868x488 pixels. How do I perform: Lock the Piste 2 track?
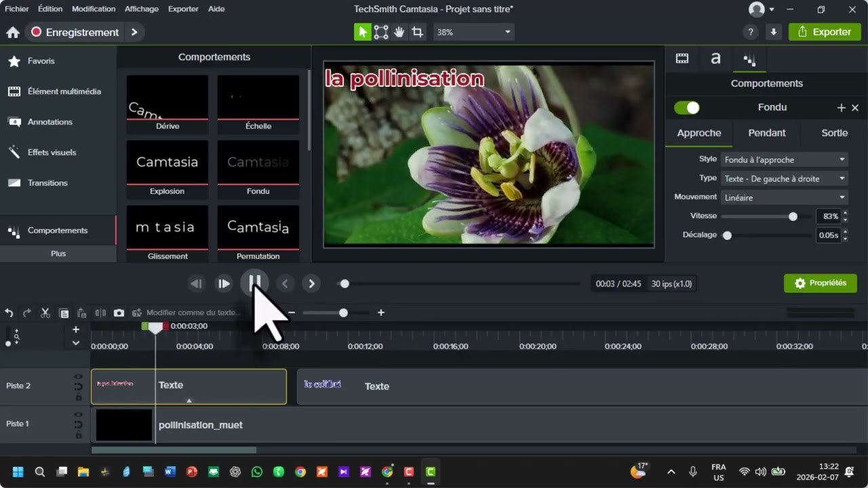pos(79,397)
